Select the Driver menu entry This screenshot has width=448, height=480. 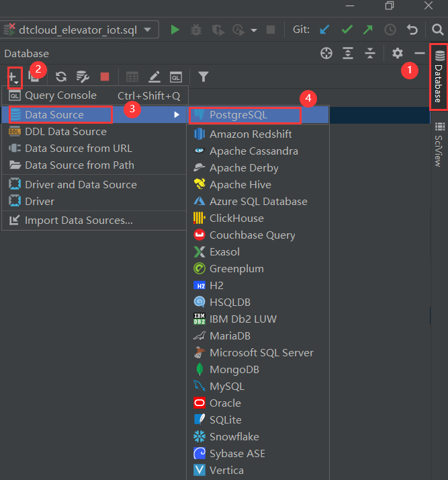pyautogui.click(x=94, y=202)
